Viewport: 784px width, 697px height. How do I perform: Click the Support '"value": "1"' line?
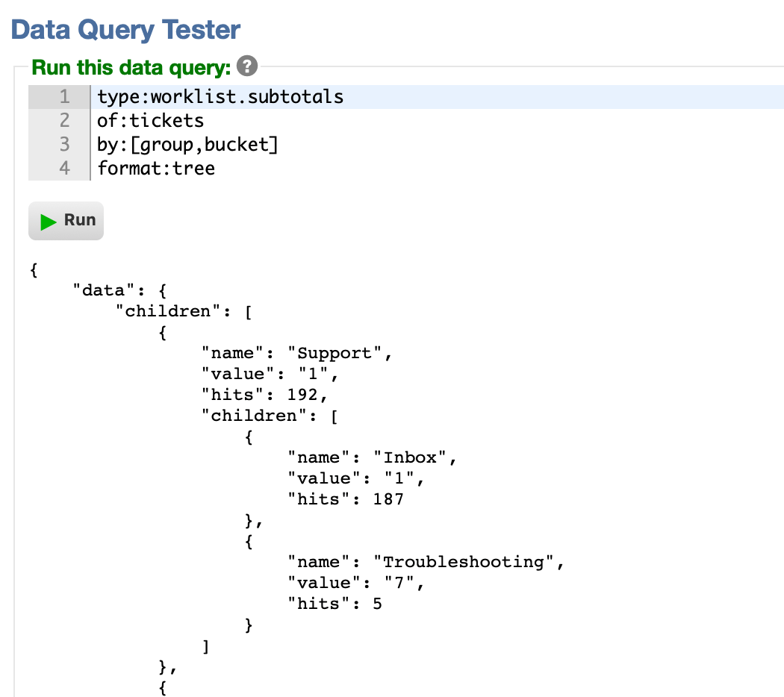(270, 374)
